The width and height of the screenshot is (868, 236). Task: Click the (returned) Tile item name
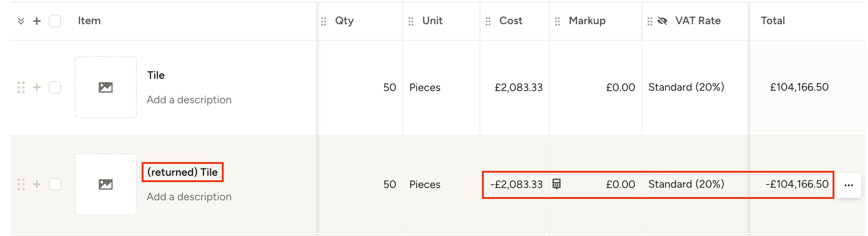182,172
